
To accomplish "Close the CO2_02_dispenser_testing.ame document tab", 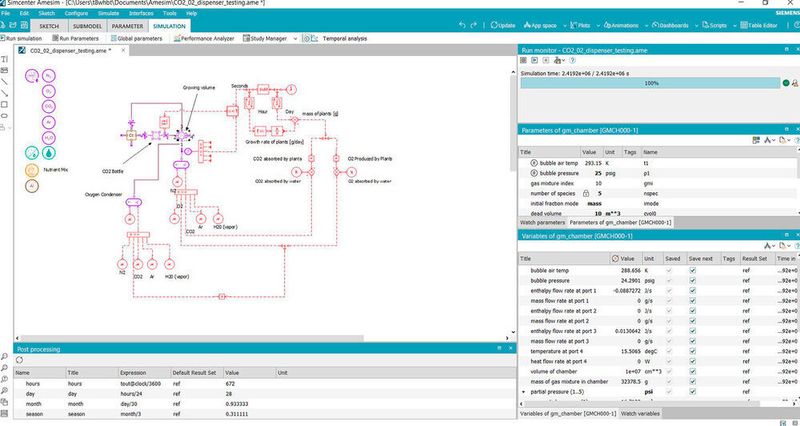I will [123, 51].
